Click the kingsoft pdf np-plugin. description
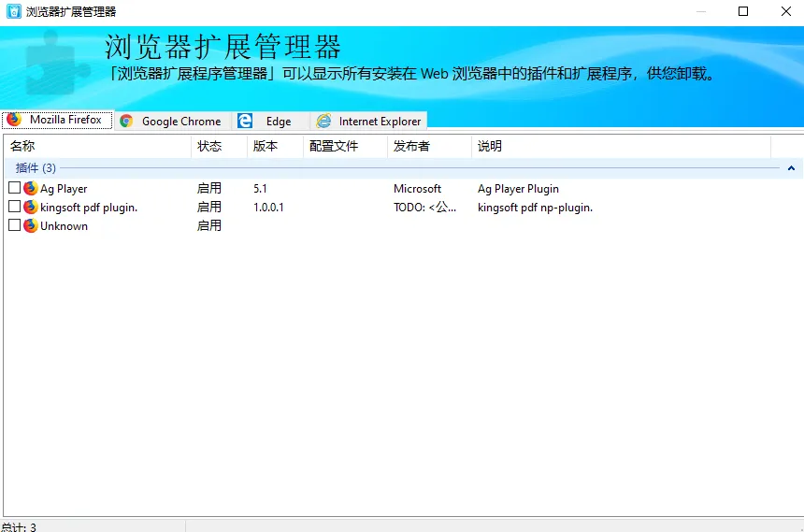Viewport: 804px width, 532px height. coord(536,208)
